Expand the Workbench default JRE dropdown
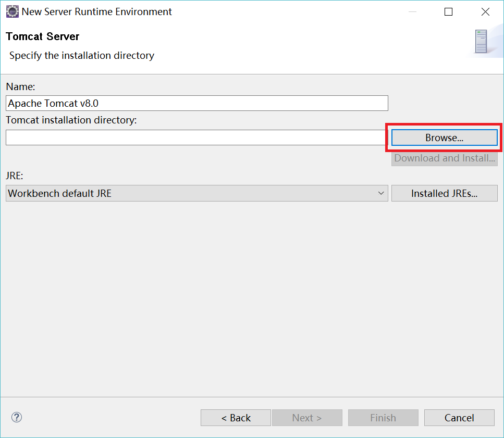 (197, 193)
